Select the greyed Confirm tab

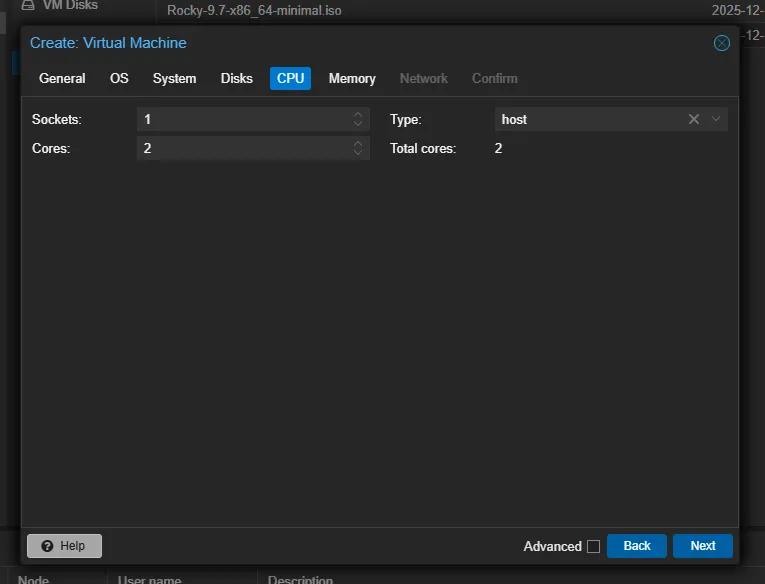(494, 79)
